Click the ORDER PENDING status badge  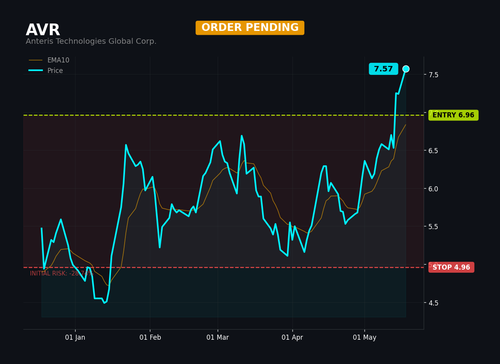coord(250,27)
